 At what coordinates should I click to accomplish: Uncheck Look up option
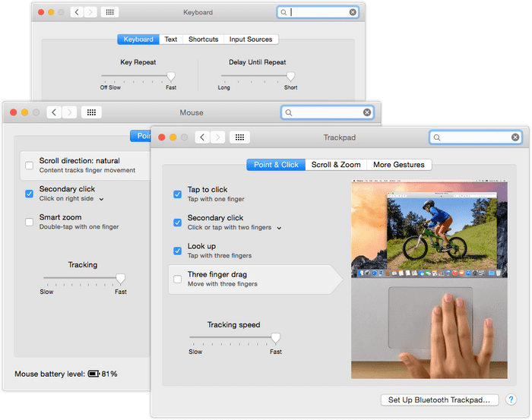click(x=178, y=251)
